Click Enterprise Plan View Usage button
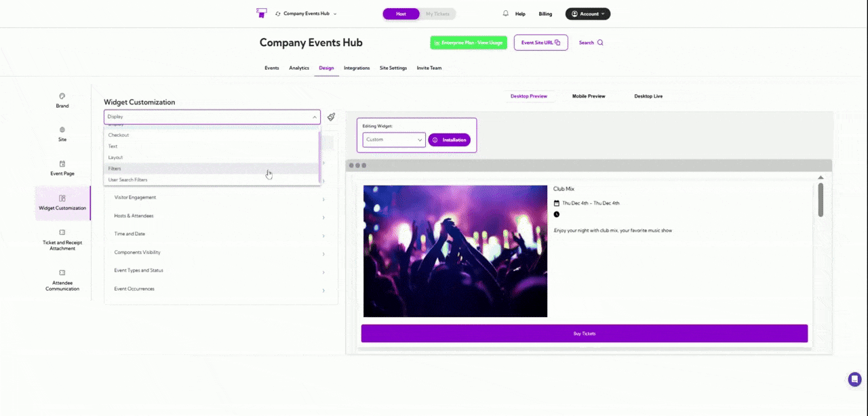 pyautogui.click(x=469, y=43)
